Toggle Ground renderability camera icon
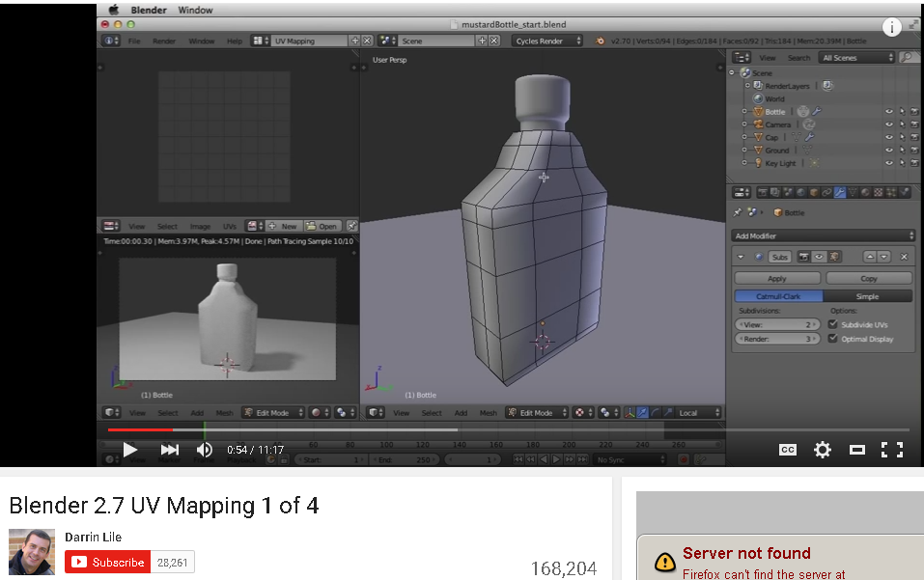This screenshot has height=580, width=924. (914, 151)
